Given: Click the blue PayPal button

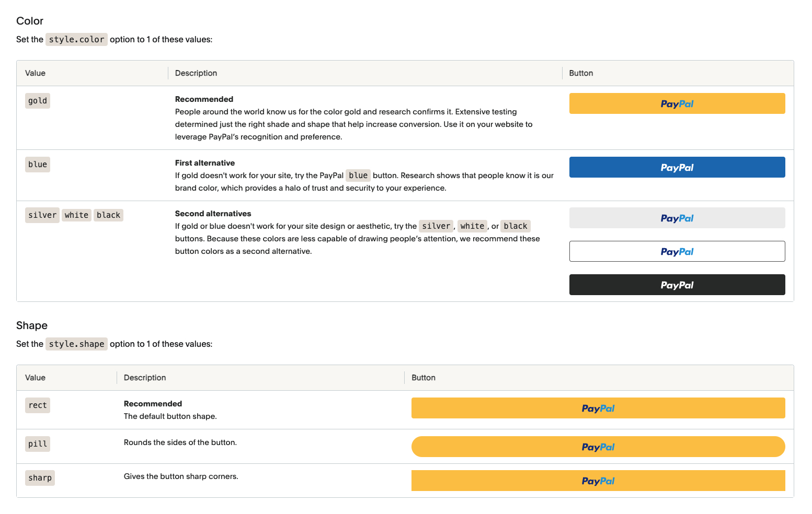Looking at the screenshot, I should (677, 167).
